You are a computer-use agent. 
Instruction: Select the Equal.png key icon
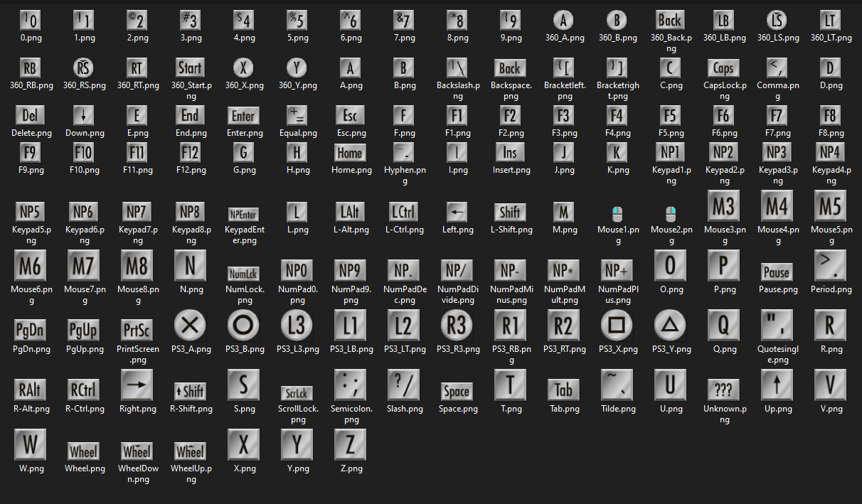coord(297,115)
